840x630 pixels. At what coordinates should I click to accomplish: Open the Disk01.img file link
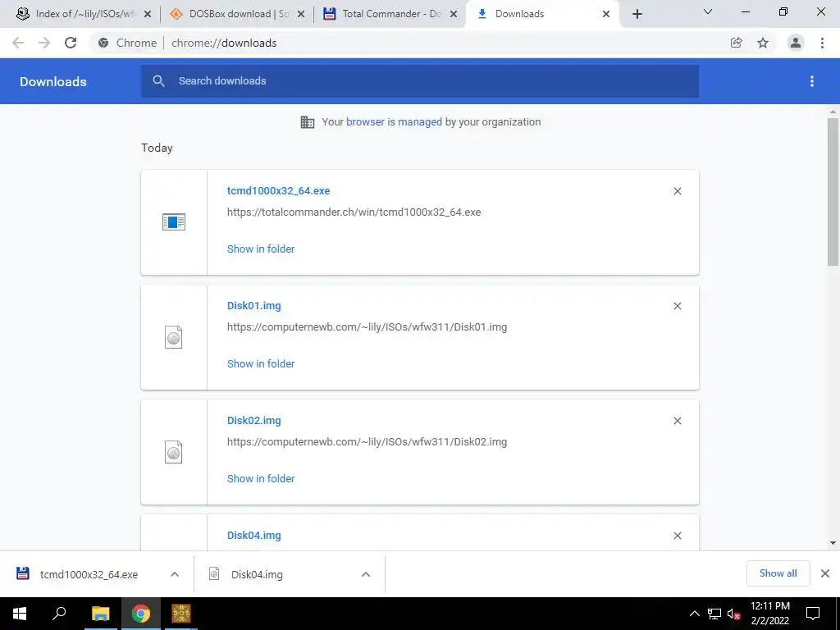point(254,305)
